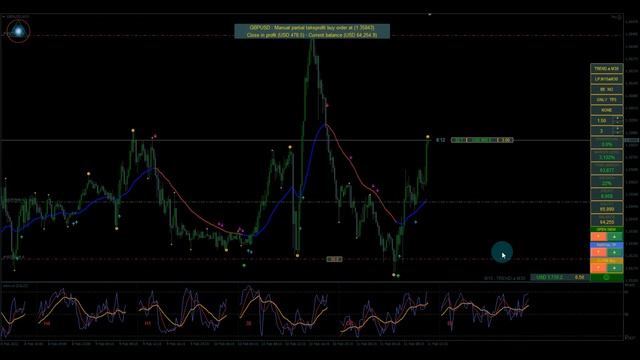Viewport: 640px width, 360px height.
Task: Increase the value 3 with up arrow
Action: pos(618,129)
